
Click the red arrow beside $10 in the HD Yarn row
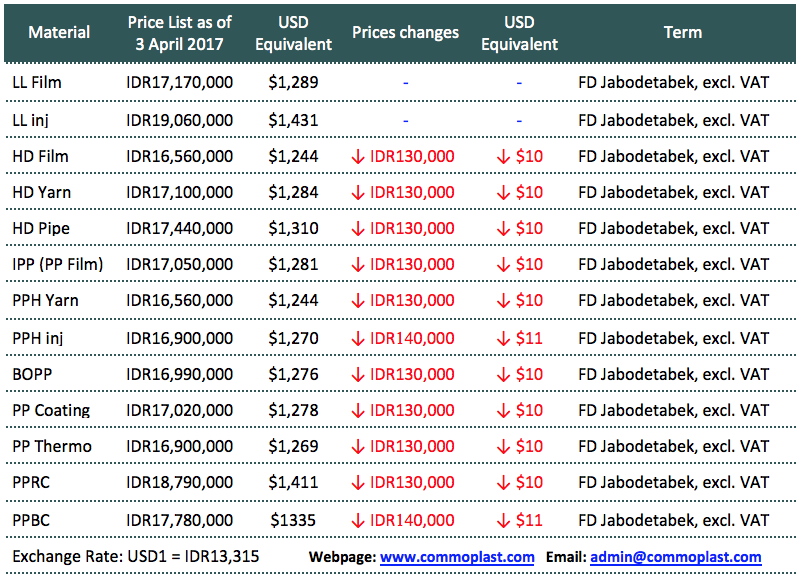(504, 192)
